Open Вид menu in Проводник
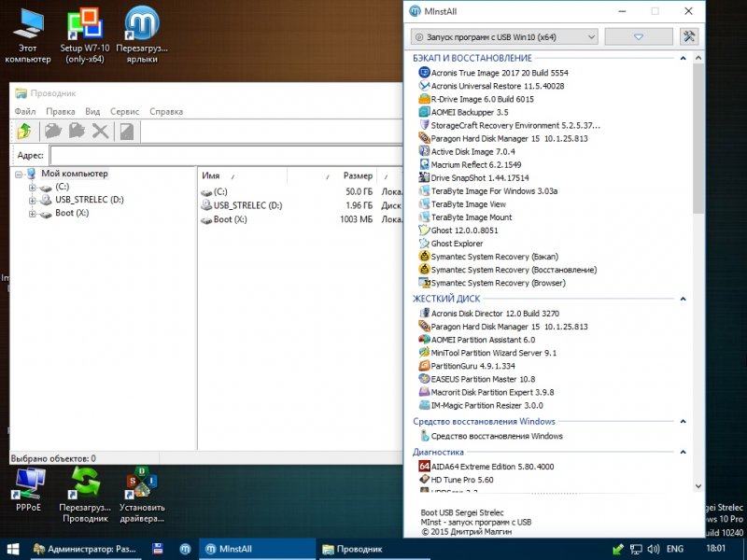The width and height of the screenshot is (747, 560). click(x=92, y=111)
